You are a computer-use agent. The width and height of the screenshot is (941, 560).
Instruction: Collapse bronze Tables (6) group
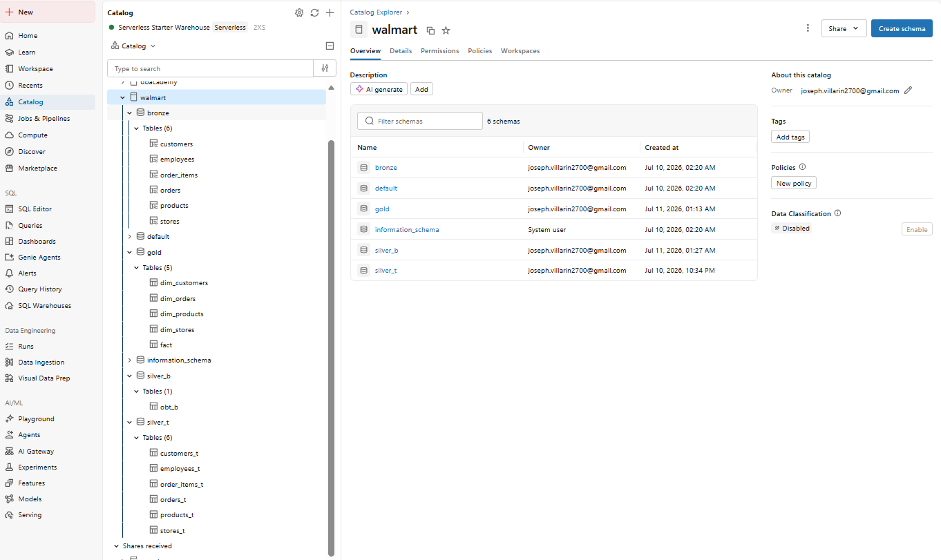[x=136, y=128]
